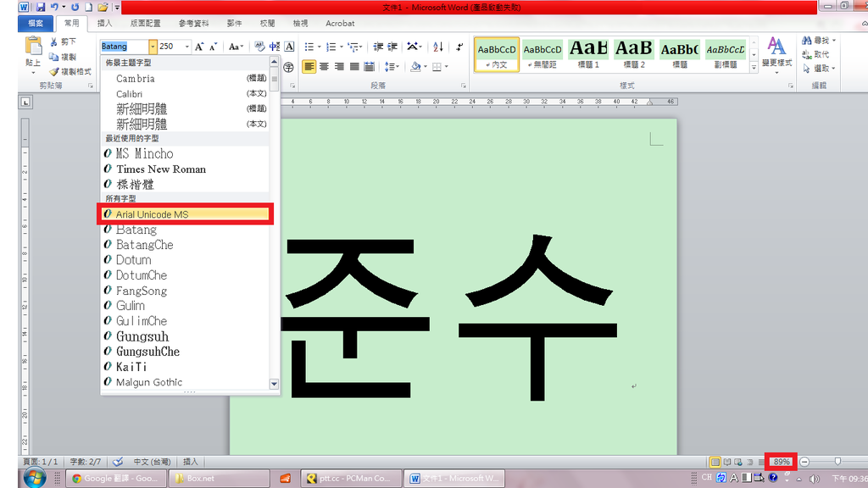Screen dimensions: 868x488
Task: Increase paragraph indent
Action: tap(392, 47)
